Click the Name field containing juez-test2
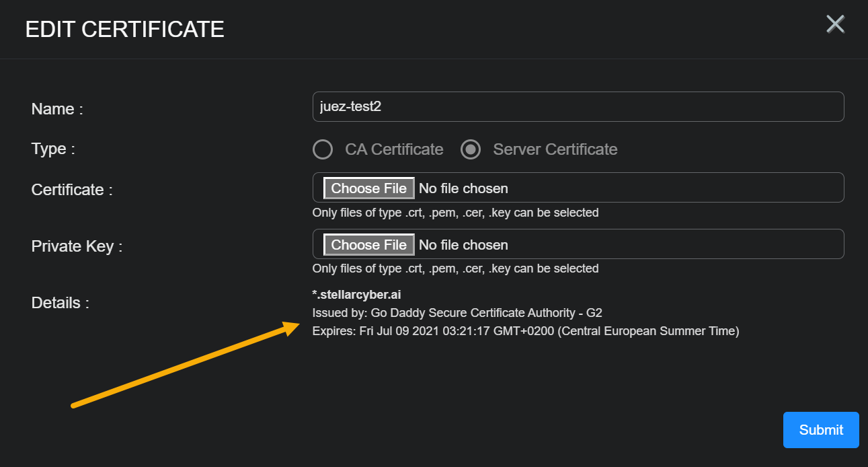Image resolution: width=868 pixels, height=467 pixels. click(578, 106)
